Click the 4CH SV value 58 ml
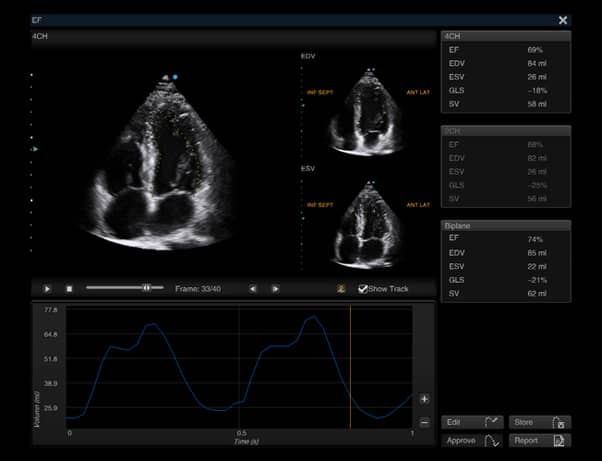The image size is (602, 461). tap(537, 104)
